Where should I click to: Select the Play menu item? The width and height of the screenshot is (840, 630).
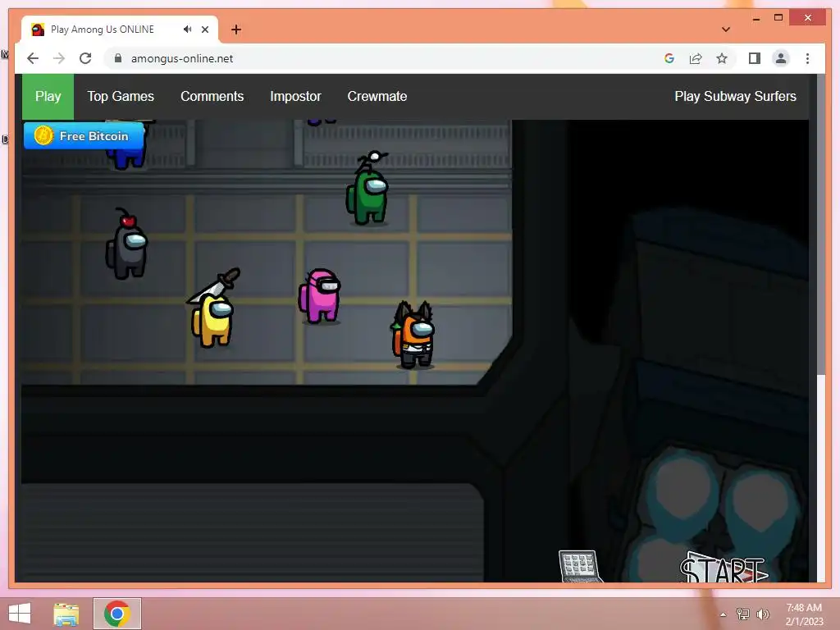pos(48,97)
